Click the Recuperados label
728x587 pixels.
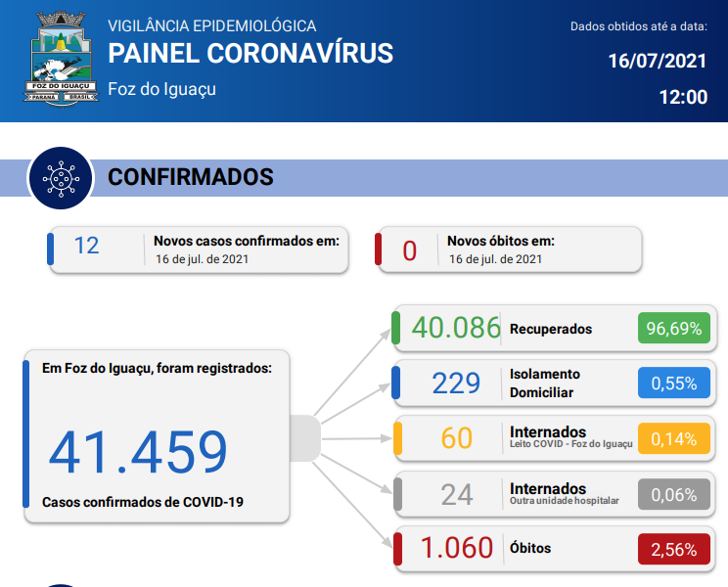551,329
